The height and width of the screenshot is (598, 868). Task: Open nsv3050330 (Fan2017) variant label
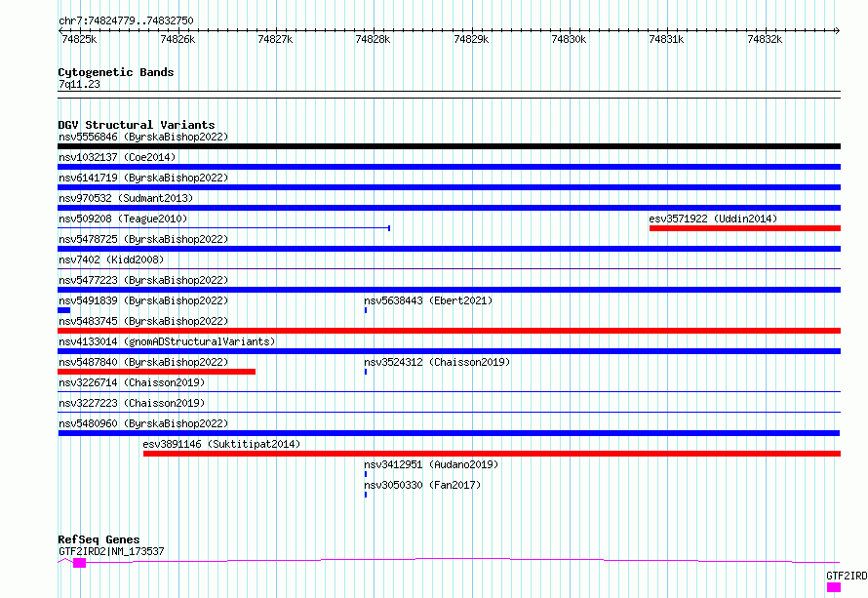point(422,485)
